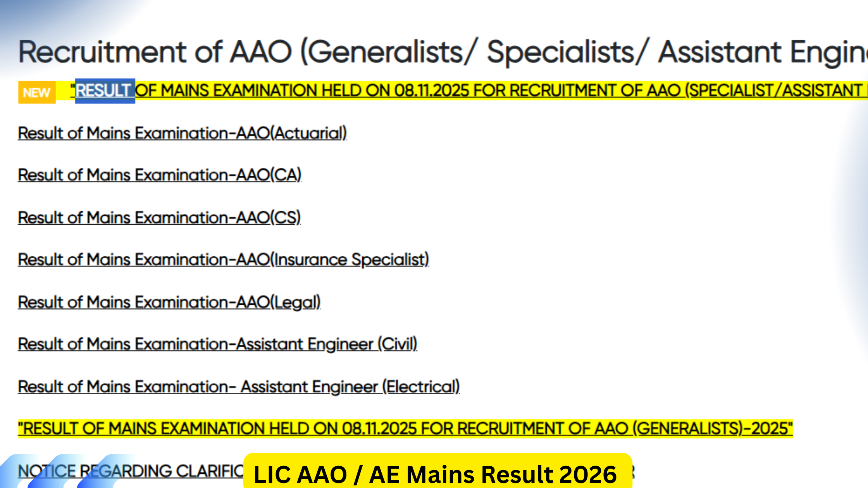Open Result for Assistant Engineer (Electrical)
Viewport: 868px width, 488px height.
pos(238,386)
